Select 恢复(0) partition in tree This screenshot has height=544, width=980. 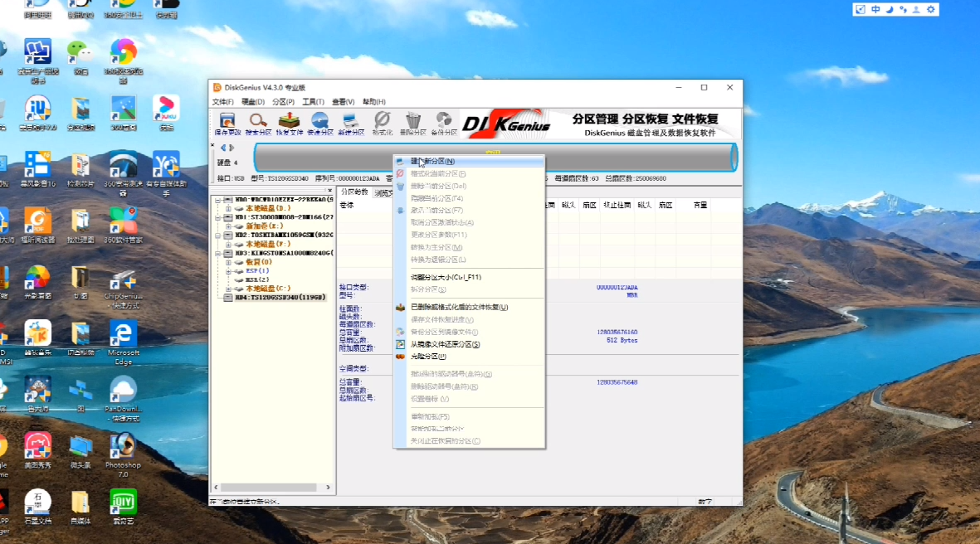point(258,262)
